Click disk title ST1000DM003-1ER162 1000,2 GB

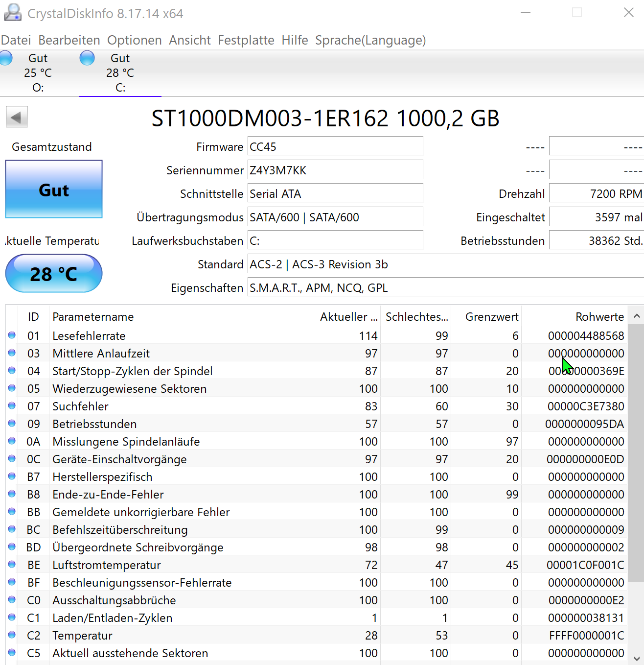pyautogui.click(x=325, y=119)
